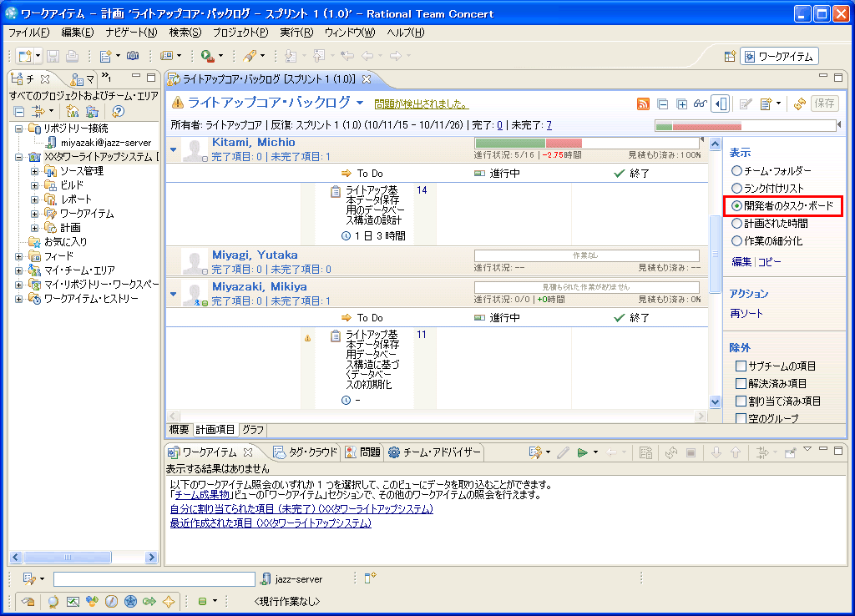Image resolution: width=855 pixels, height=616 pixels.
Task: Select the 作業の細分化 radio button
Action: 736,240
